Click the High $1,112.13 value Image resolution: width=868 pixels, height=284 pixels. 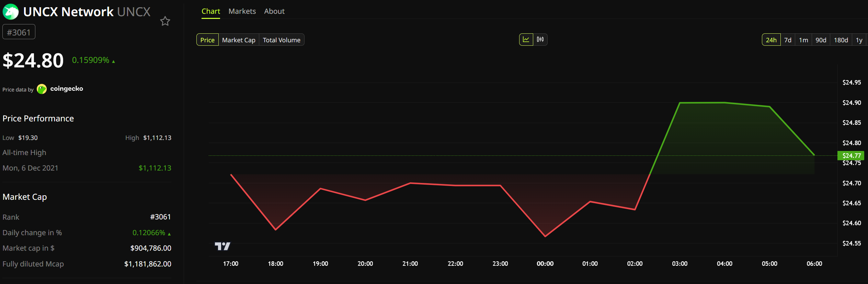point(157,138)
